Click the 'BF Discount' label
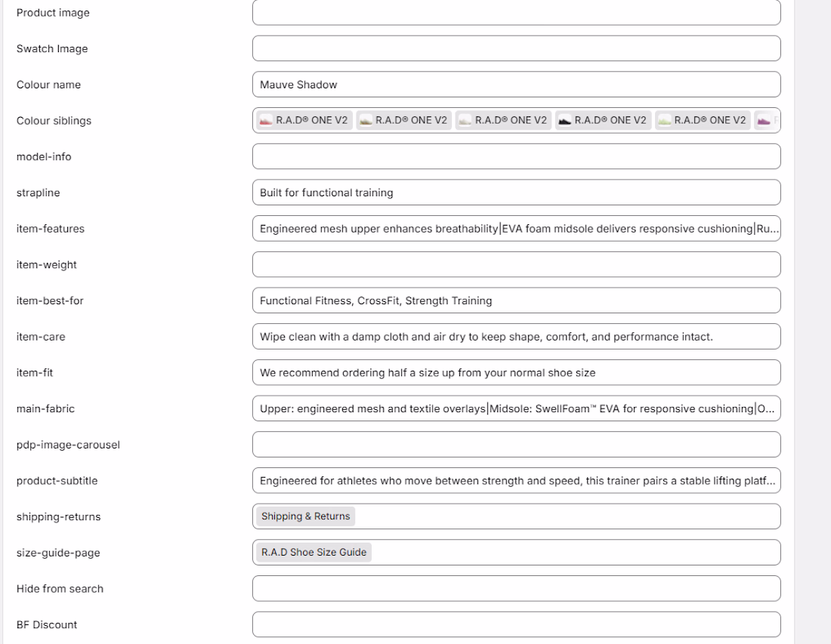 click(47, 625)
